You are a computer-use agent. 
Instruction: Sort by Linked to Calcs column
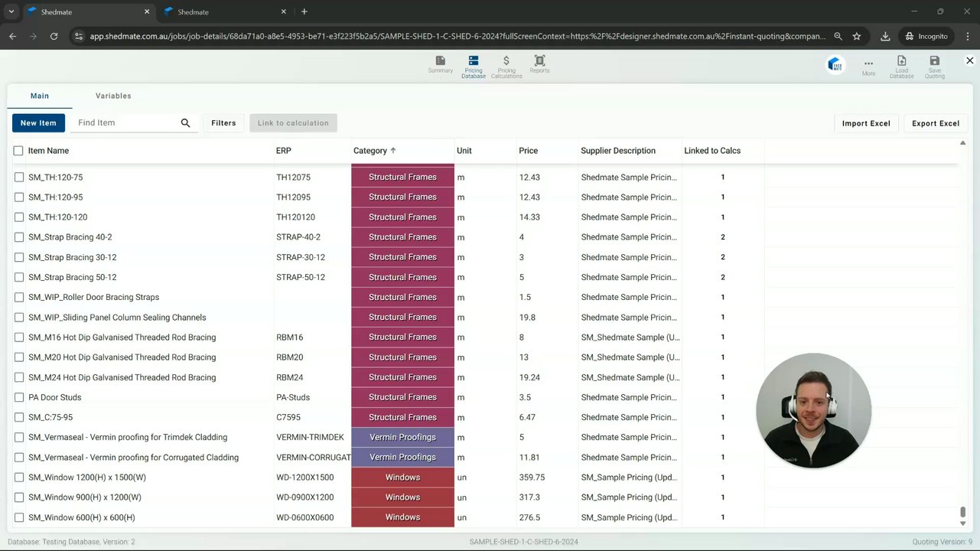[712, 151]
